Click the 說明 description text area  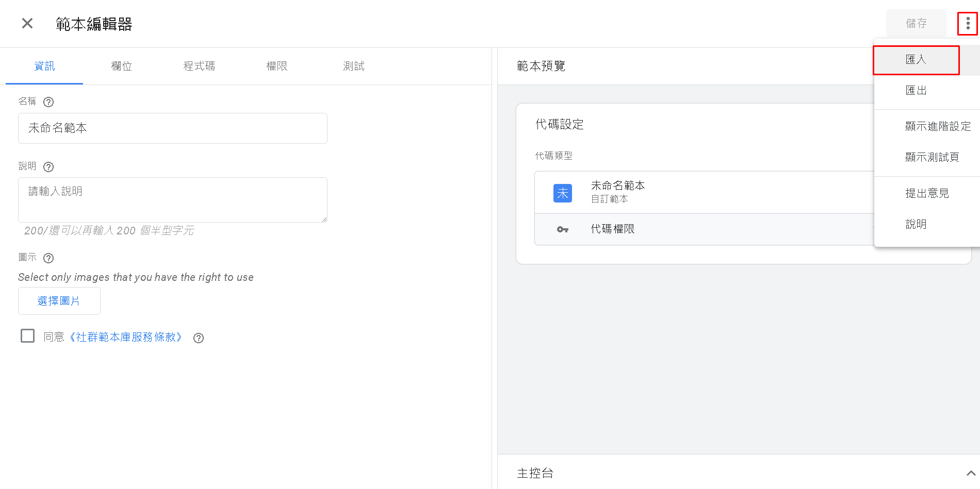(173, 200)
